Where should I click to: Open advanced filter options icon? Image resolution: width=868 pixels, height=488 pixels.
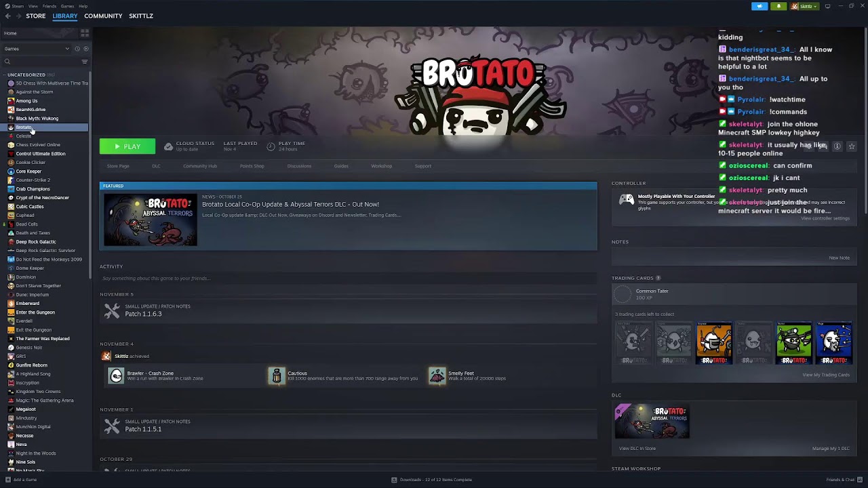tap(85, 62)
